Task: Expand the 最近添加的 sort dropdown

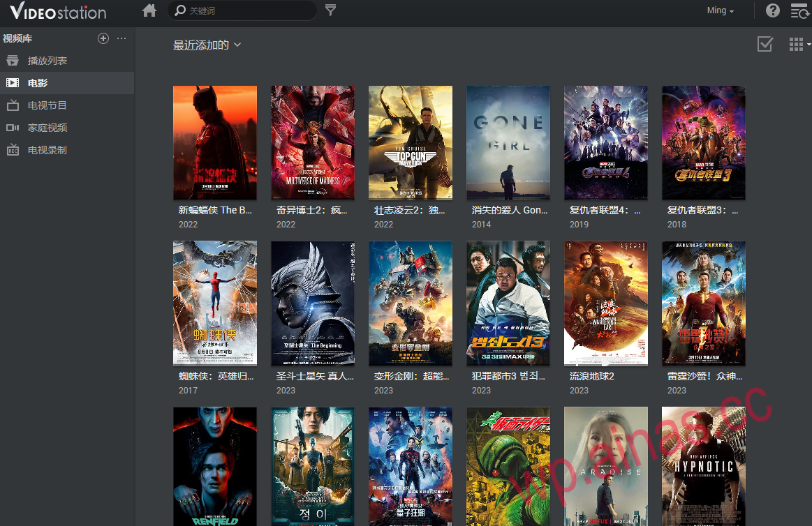Action: (207, 45)
